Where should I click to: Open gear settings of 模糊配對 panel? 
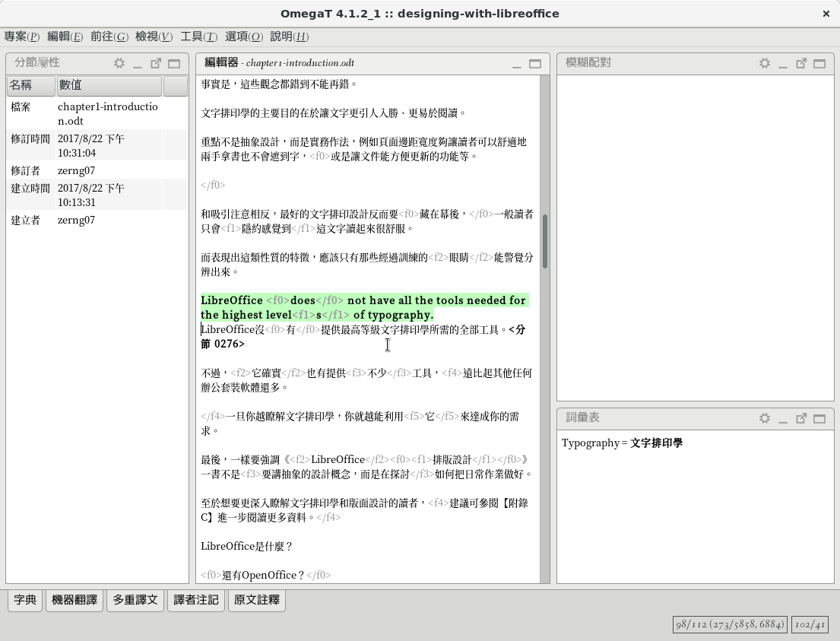(765, 63)
